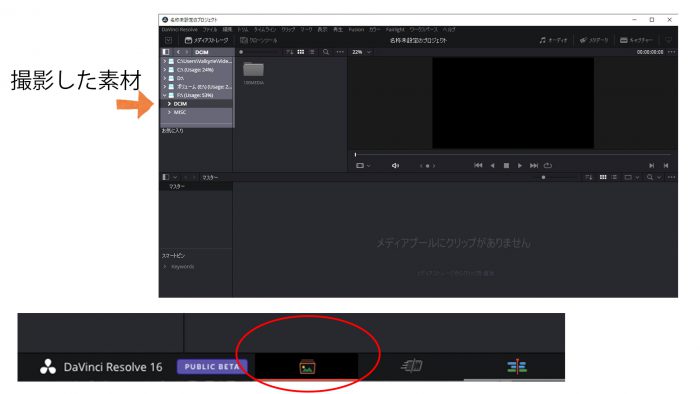This screenshot has width=700, height=394.
Task: Mute the viewer audio speaker icon
Action: coord(395,166)
